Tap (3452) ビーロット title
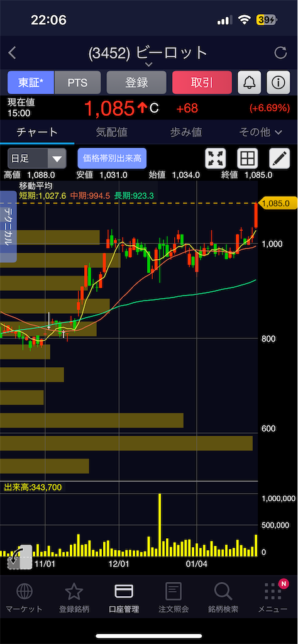Image resolution: width=298 pixels, height=644 pixels. tap(148, 53)
